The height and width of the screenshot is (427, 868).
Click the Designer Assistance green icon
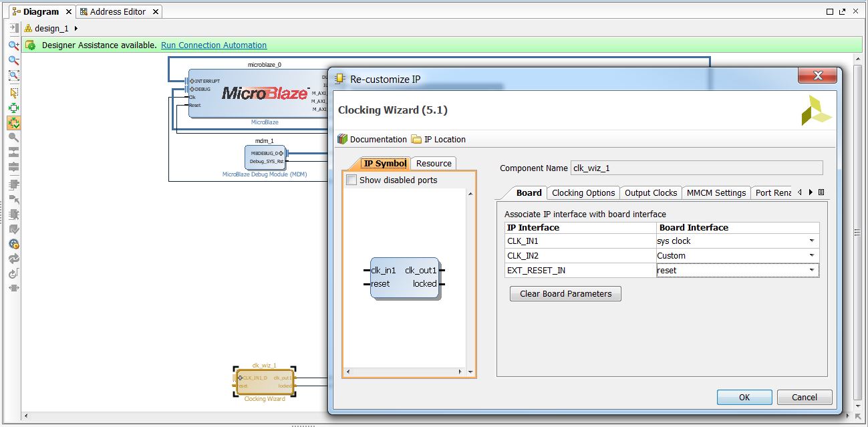[x=30, y=45]
